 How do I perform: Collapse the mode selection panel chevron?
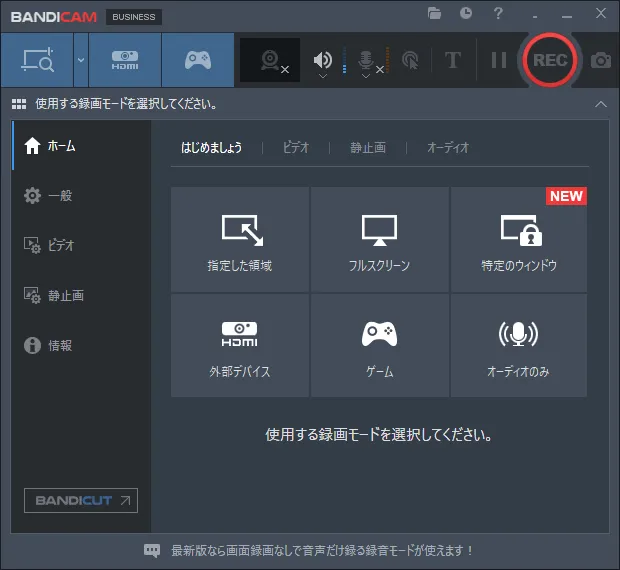pos(601,104)
